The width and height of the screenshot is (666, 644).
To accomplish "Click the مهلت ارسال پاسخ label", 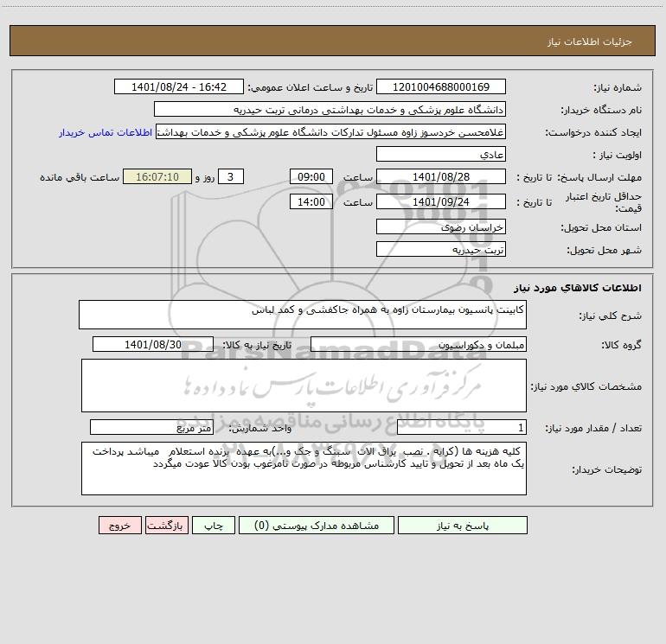I will coord(599,177).
